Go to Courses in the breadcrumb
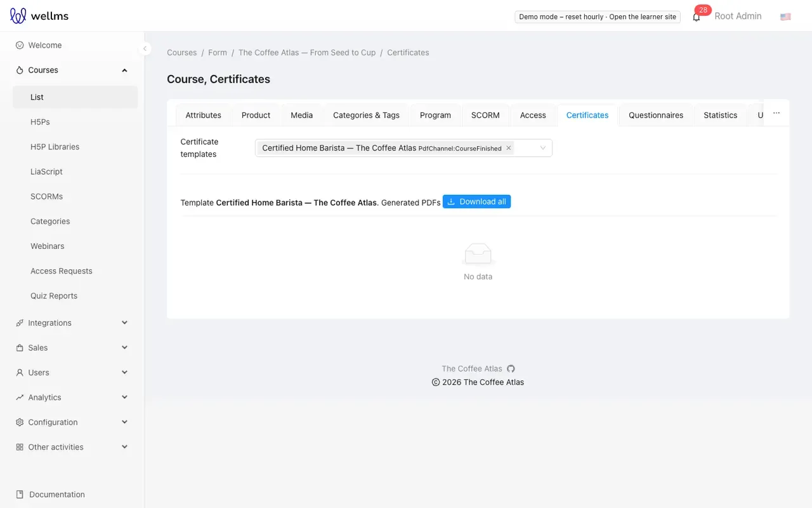This screenshot has height=508, width=812. [x=181, y=53]
